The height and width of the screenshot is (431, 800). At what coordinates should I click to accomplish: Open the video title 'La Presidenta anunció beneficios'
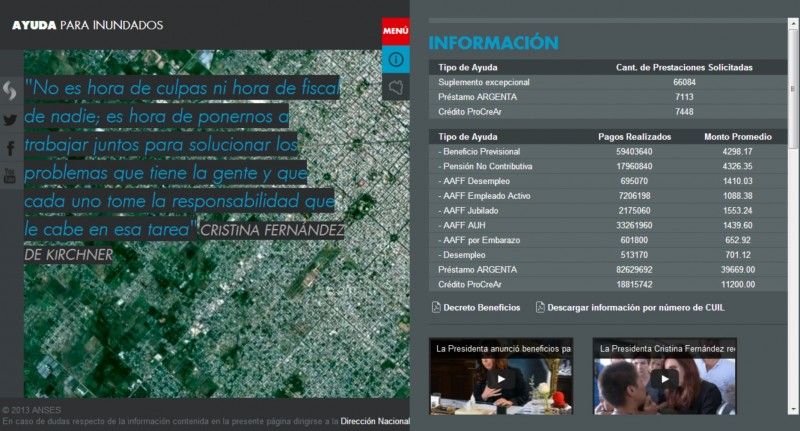click(x=503, y=349)
